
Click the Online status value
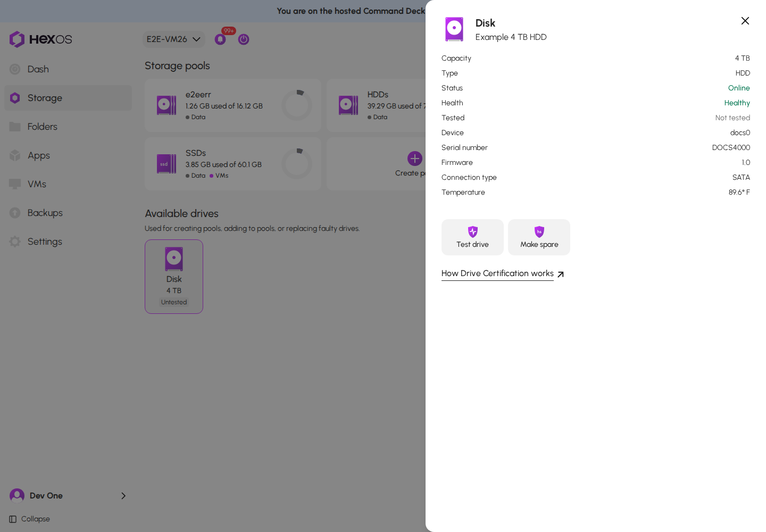pos(739,88)
